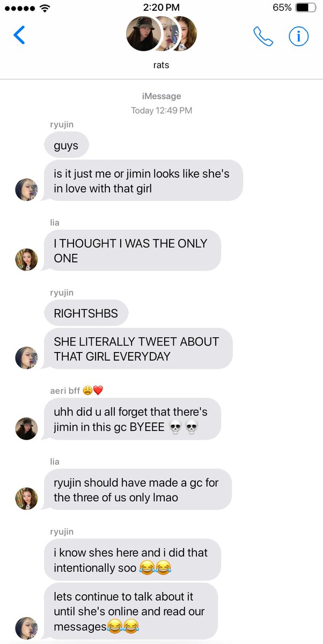Tap the 'lets continue to talk about it' bubble
Viewport: 323px width, 644px height.
pyautogui.click(x=131, y=611)
